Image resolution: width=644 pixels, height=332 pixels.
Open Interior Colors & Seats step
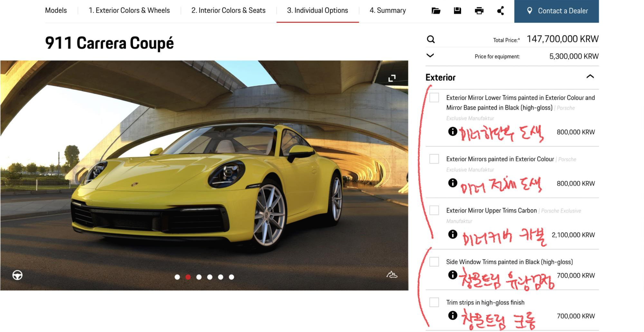pyautogui.click(x=228, y=11)
